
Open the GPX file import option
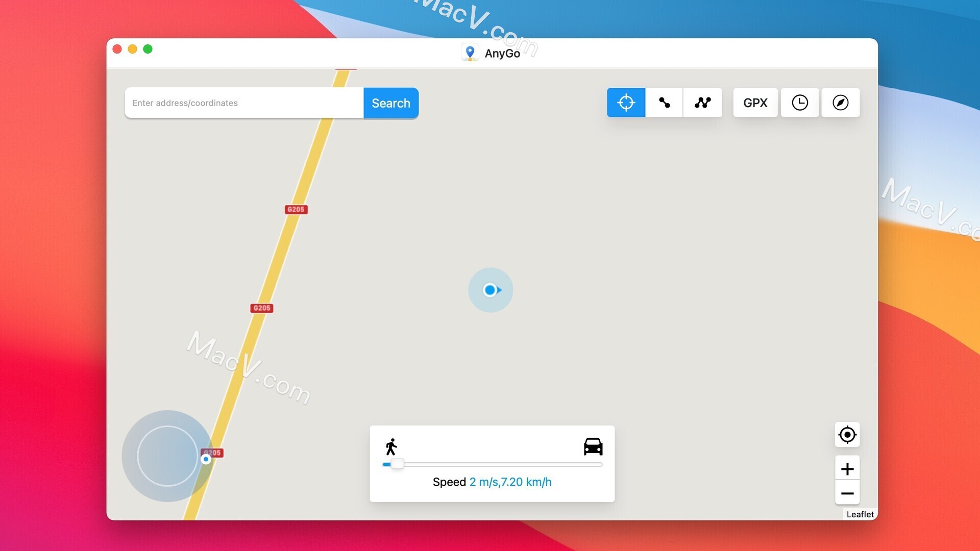[755, 102]
